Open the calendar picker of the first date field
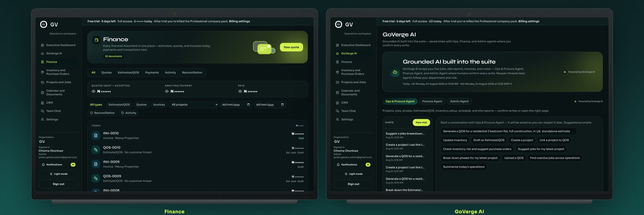 click(248, 105)
